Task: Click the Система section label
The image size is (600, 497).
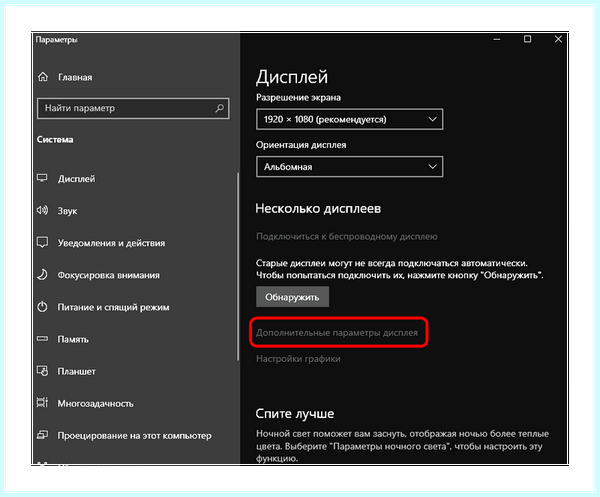Action: 55,140
